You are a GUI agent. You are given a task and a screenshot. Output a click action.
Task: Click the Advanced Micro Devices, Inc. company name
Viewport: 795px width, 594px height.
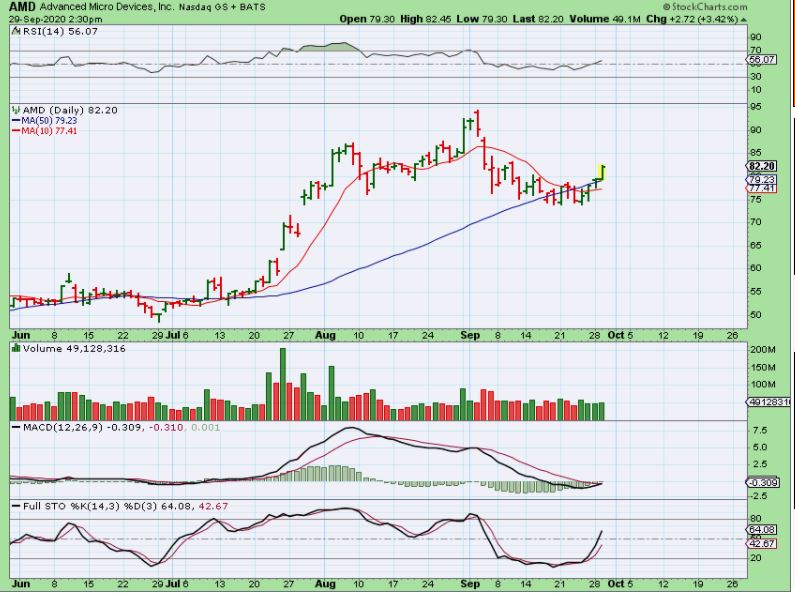click(106, 7)
